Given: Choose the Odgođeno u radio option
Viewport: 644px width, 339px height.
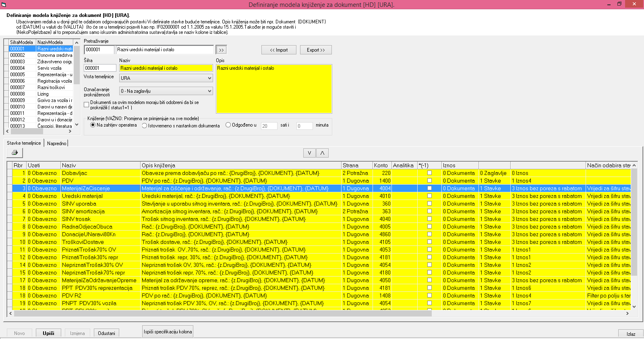Looking at the screenshot, I should [228, 125].
